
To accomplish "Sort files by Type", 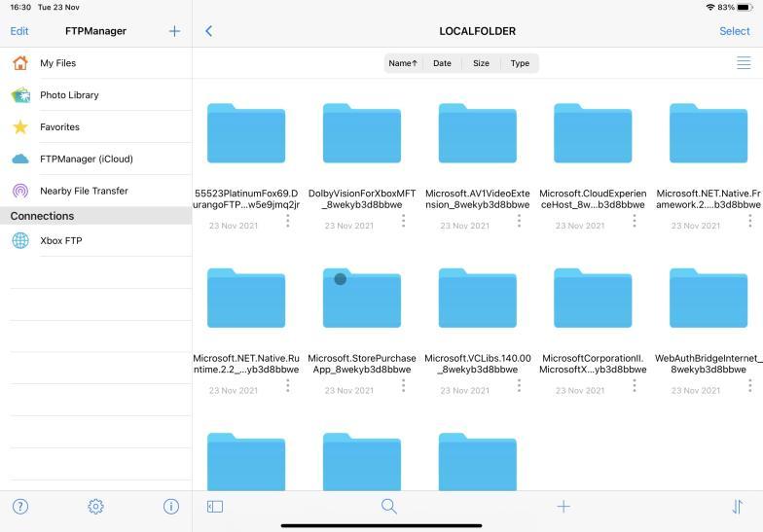I will [520, 63].
